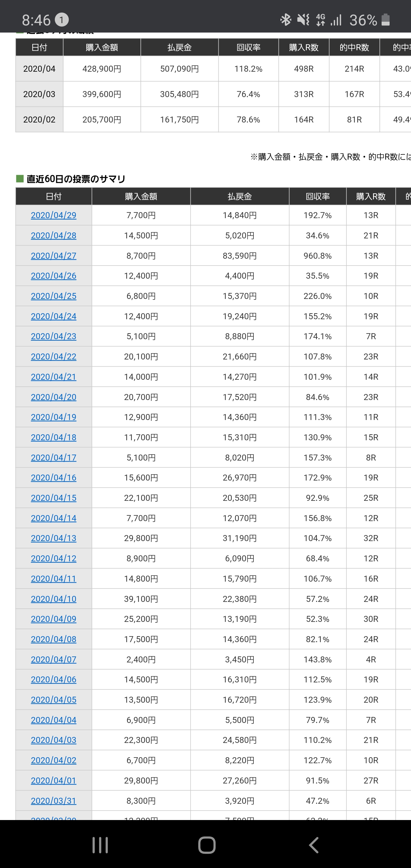411x868 pixels.
Task: Open the 2020/04/01 date link
Action: coord(54,780)
